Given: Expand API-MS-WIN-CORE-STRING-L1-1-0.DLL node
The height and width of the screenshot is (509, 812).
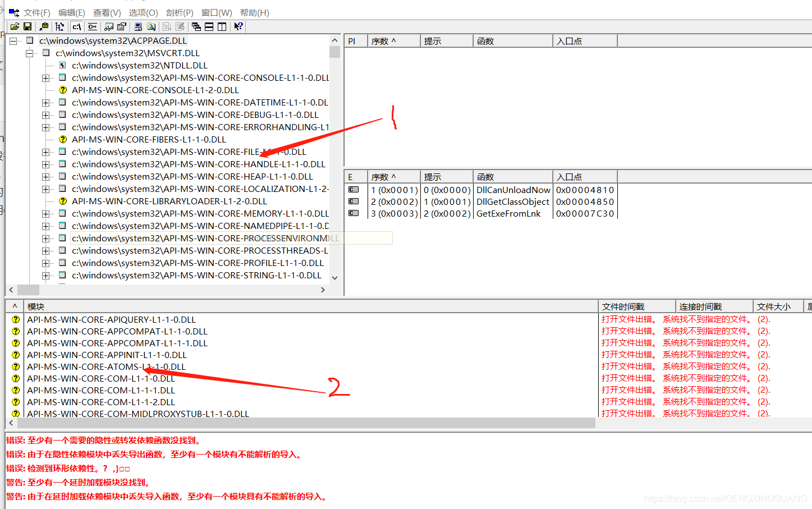Looking at the screenshot, I should click(x=45, y=276).
